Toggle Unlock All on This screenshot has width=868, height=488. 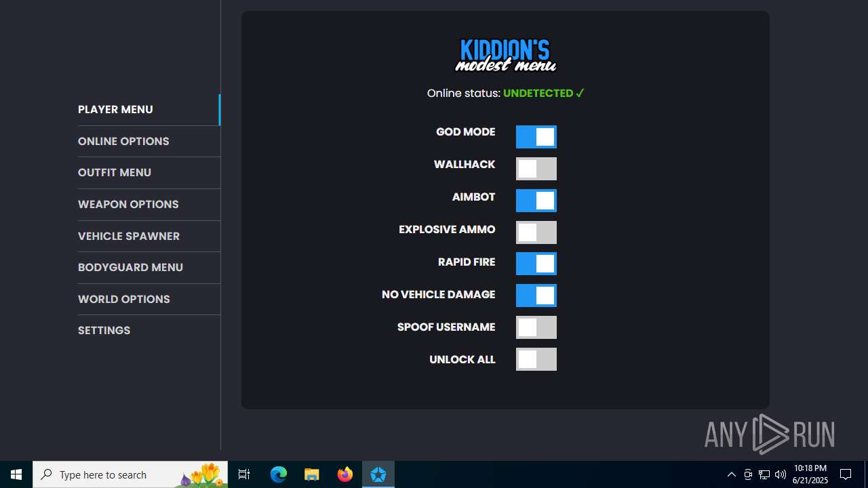tap(536, 359)
